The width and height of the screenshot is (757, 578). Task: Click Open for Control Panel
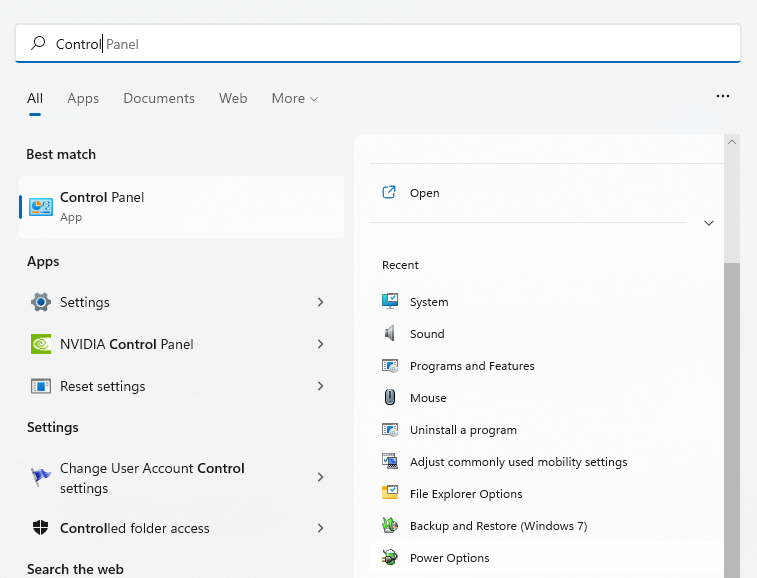424,193
